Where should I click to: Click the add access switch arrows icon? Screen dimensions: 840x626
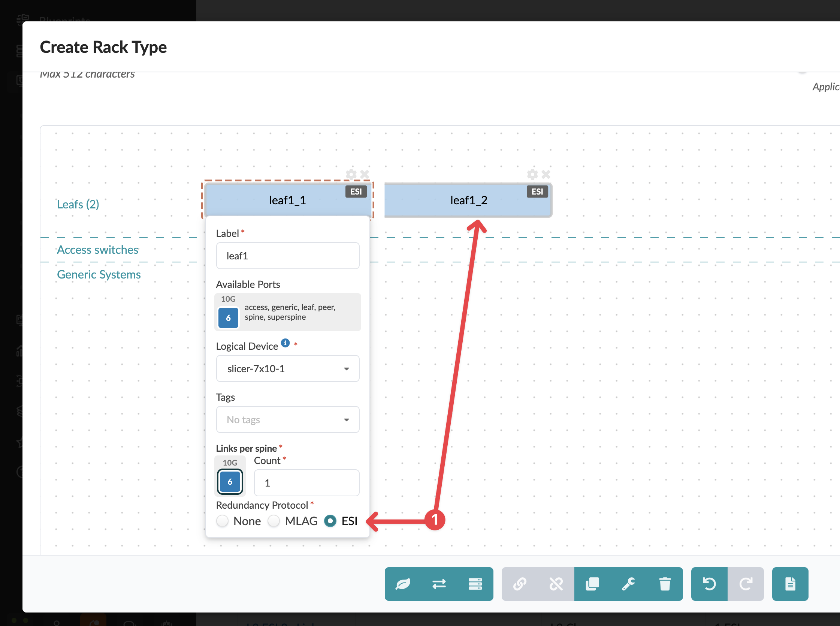tap(439, 584)
